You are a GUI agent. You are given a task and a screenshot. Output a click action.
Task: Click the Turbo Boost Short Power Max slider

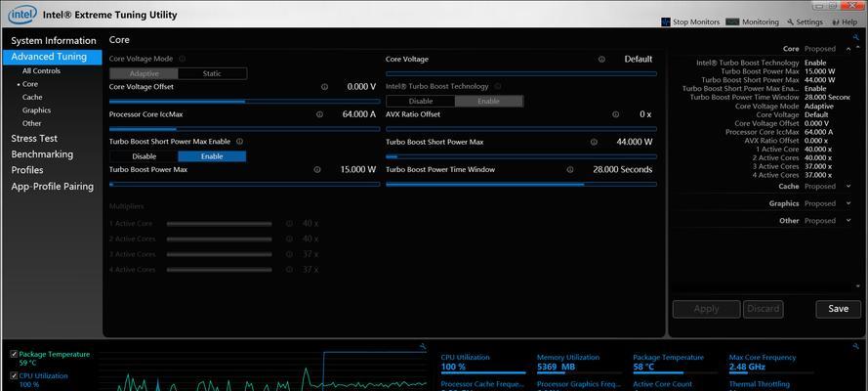521,156
